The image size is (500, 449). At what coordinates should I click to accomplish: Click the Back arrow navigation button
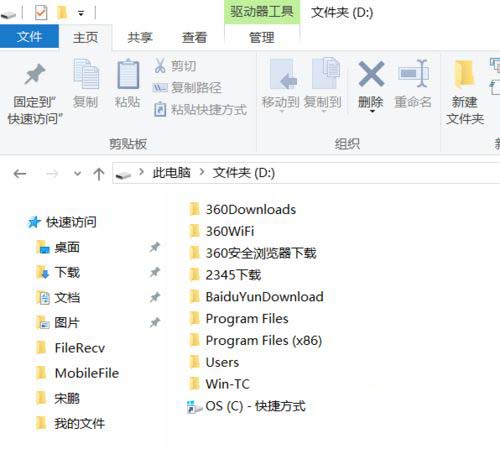point(20,174)
